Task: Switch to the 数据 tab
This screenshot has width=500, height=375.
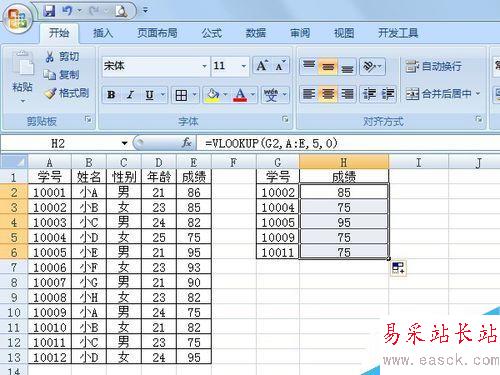Action: tap(256, 33)
